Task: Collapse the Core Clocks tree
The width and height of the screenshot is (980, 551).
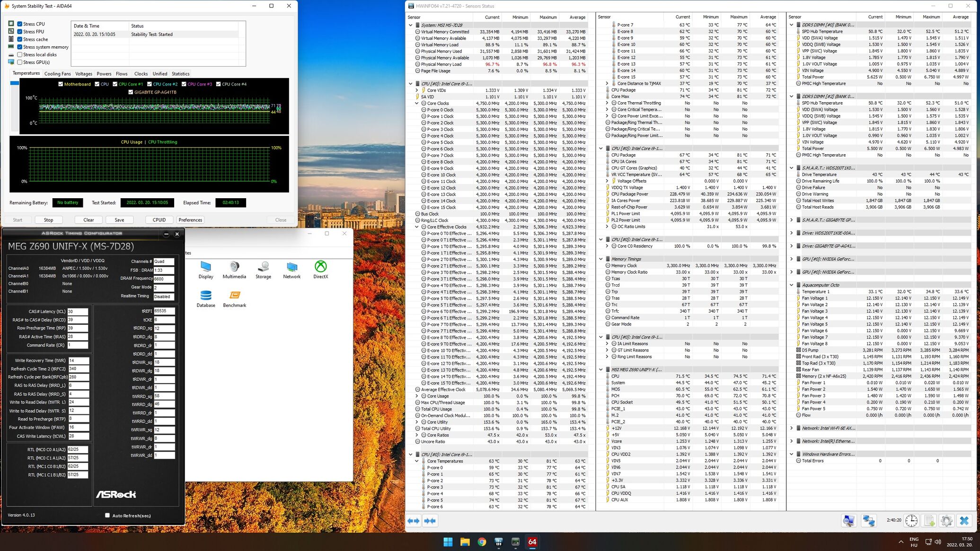Action: click(x=417, y=103)
